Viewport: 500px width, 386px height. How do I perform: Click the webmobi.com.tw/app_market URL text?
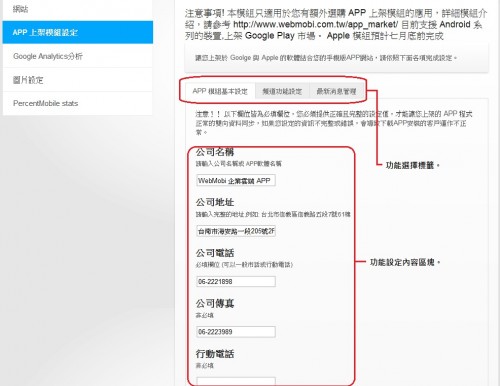[x=315, y=24]
